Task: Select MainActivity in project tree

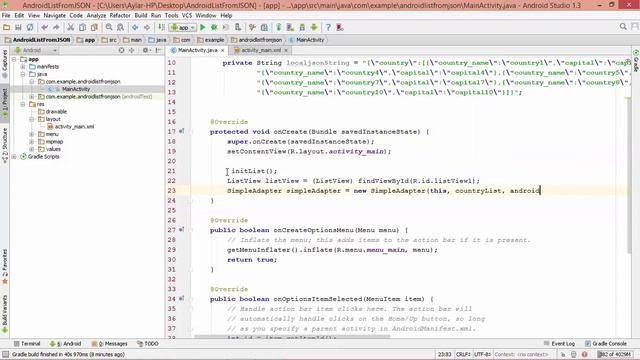Action: 76,89
